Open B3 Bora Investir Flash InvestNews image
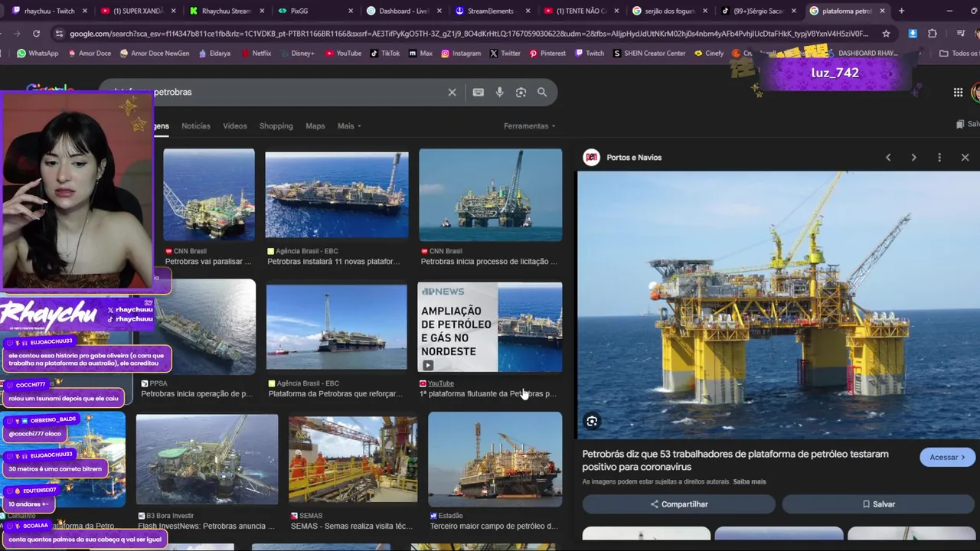 207,459
